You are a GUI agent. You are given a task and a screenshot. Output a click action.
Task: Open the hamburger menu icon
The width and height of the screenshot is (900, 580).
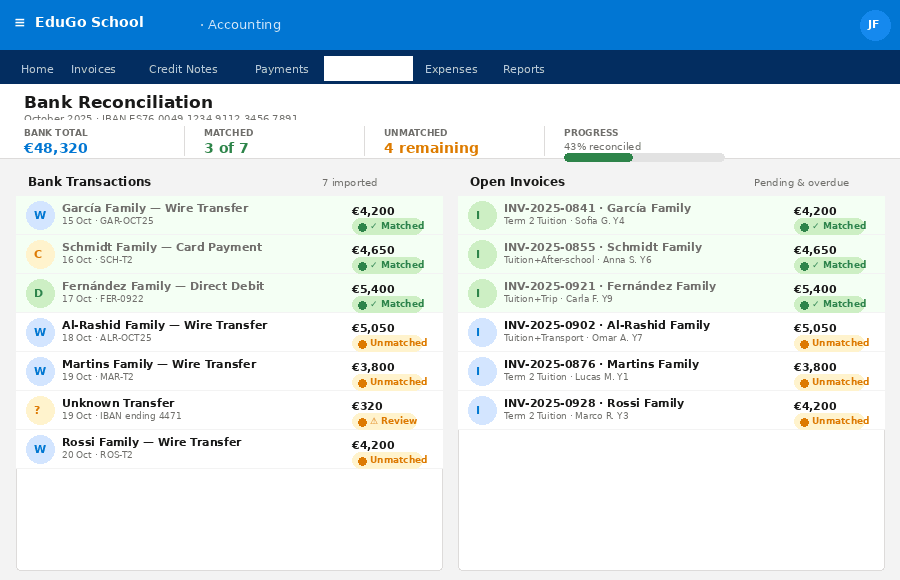pyautogui.click(x=20, y=23)
